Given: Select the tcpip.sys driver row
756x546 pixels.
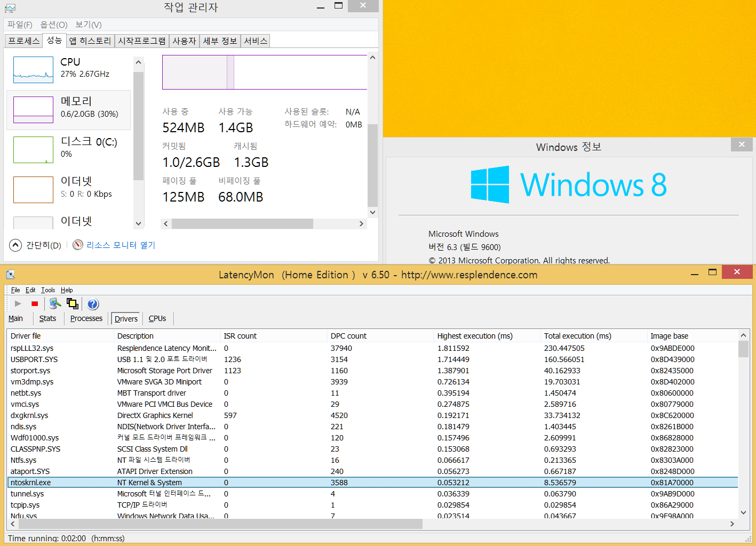Looking at the screenshot, I should coord(372,505).
